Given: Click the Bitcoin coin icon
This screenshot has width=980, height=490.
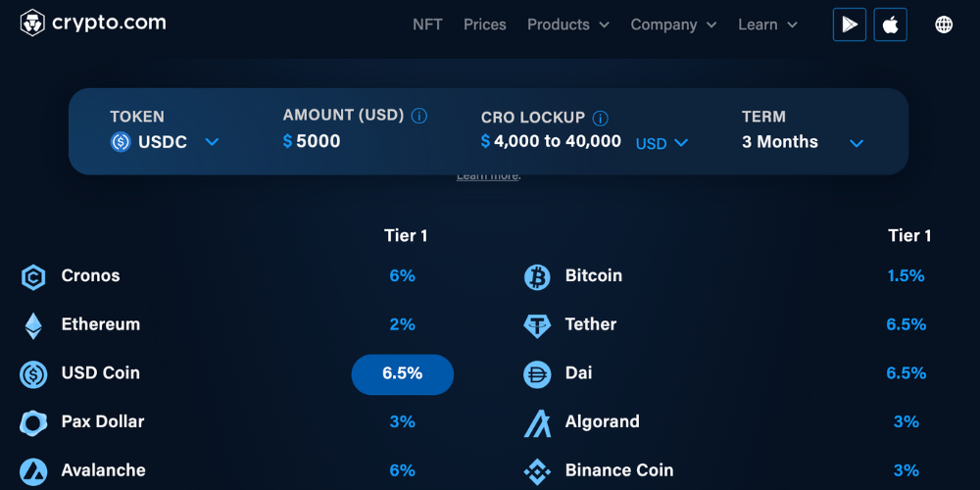Looking at the screenshot, I should [x=537, y=277].
